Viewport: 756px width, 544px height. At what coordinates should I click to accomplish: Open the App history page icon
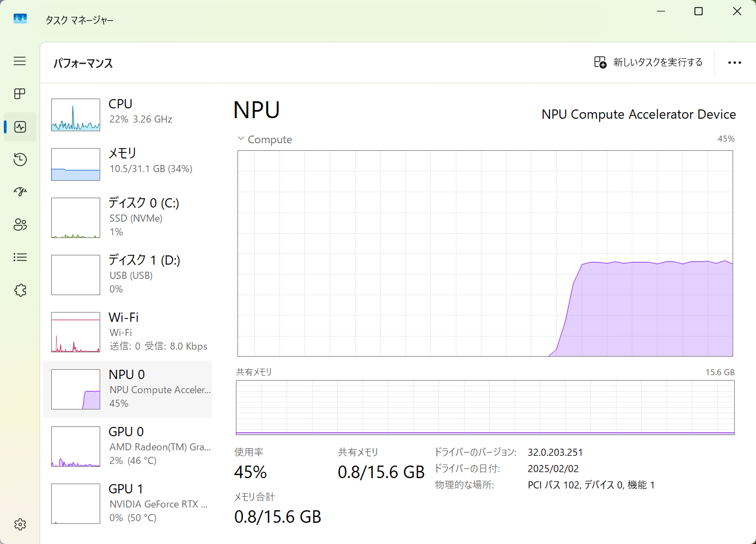tap(20, 160)
